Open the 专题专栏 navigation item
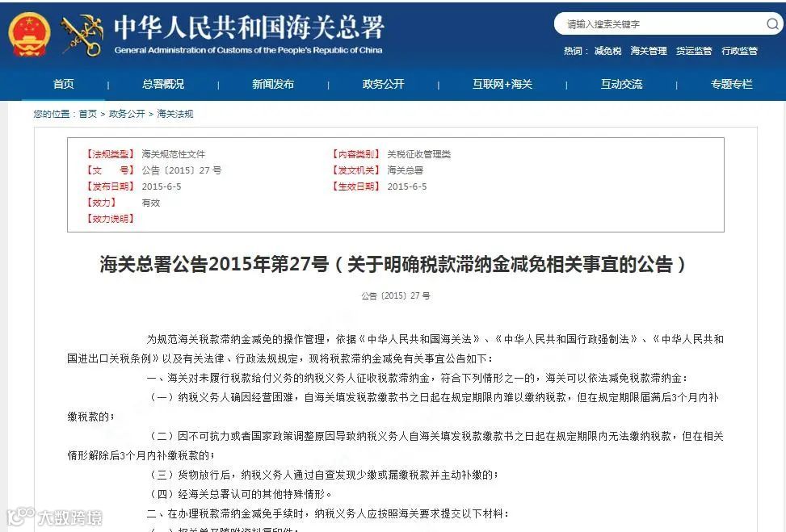 (731, 84)
